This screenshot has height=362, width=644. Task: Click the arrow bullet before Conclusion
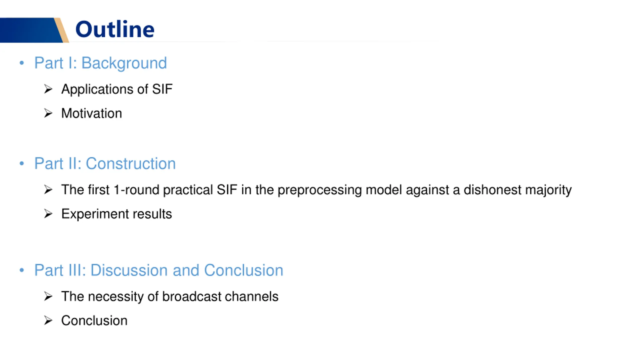click(48, 321)
